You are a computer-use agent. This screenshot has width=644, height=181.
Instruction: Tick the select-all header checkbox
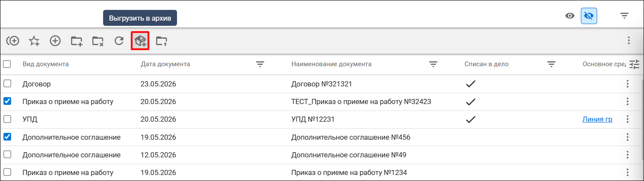[7, 64]
